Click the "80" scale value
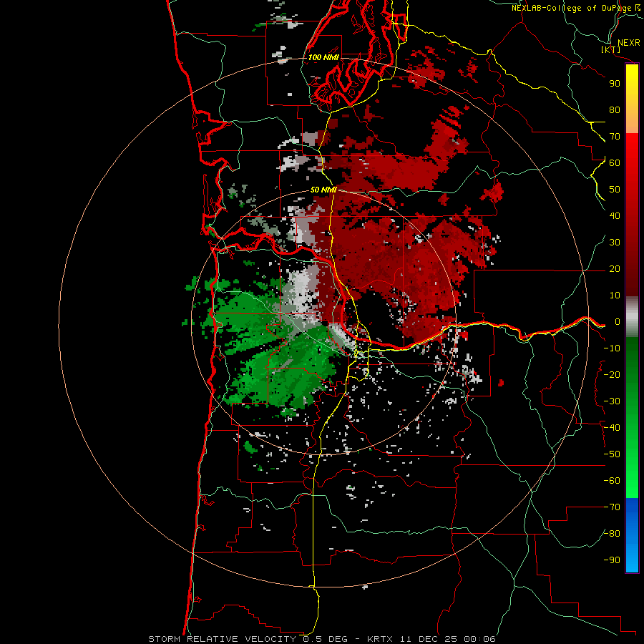This screenshot has height=644, width=644. 615,110
